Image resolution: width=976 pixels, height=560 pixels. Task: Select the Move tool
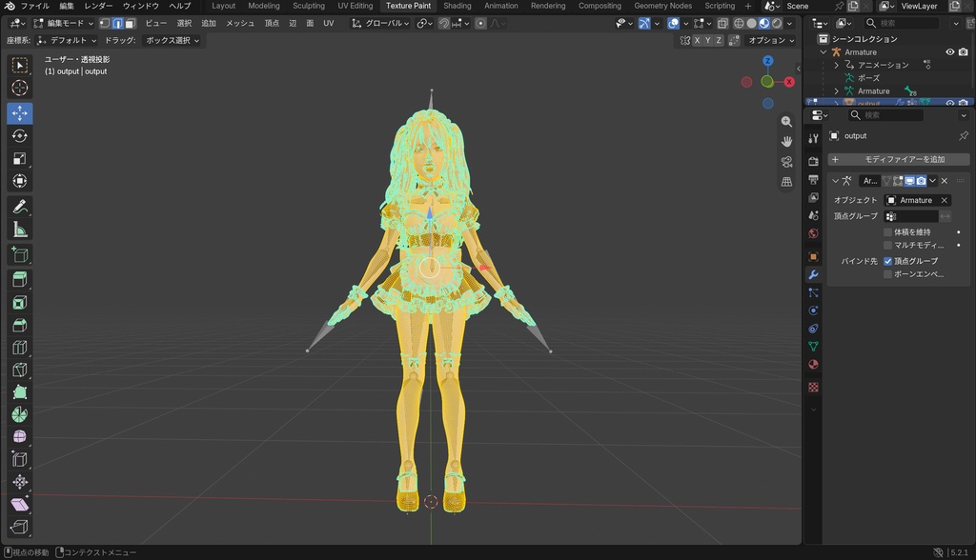click(x=20, y=113)
